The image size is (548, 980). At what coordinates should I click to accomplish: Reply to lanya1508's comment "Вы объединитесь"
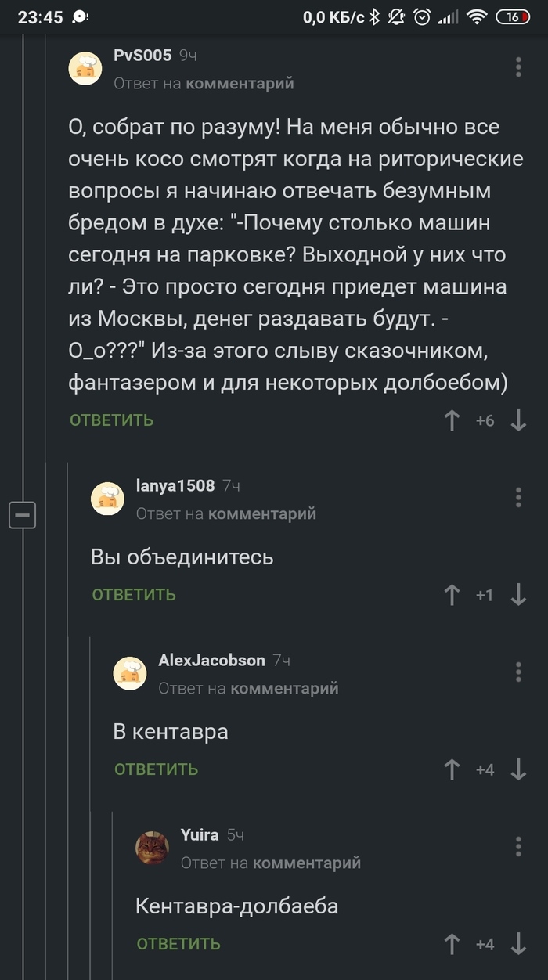coord(134,595)
